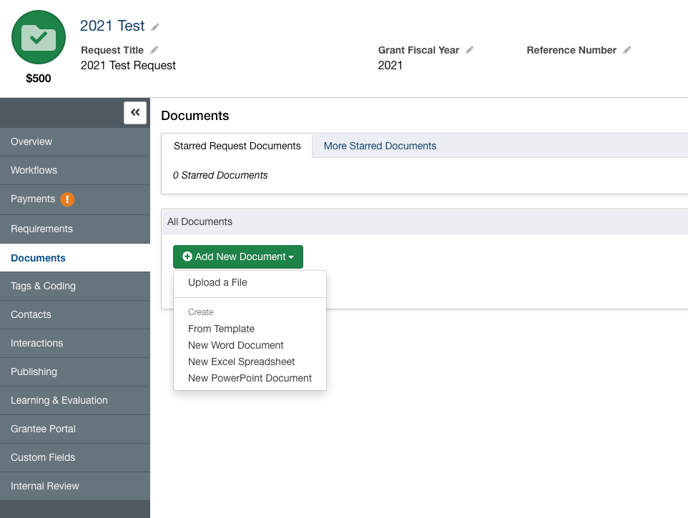Click the 2021 Test Request title value
688x518 pixels.
pyautogui.click(x=128, y=65)
